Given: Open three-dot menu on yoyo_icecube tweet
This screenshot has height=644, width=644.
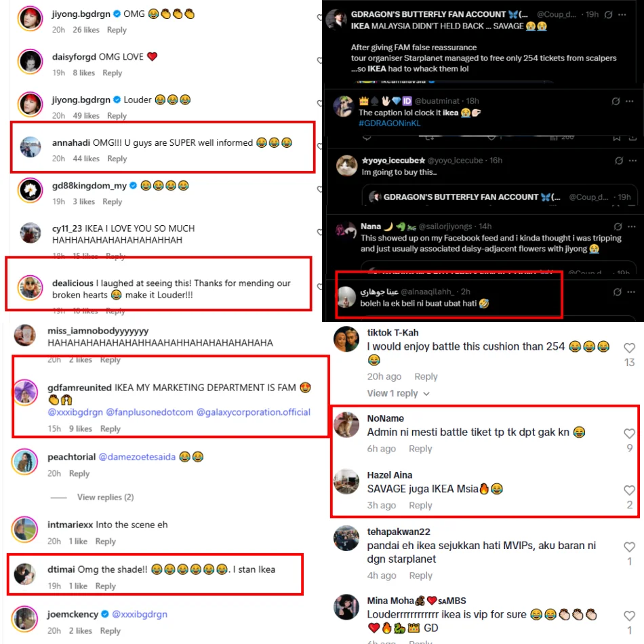Looking at the screenshot, I should [x=632, y=161].
